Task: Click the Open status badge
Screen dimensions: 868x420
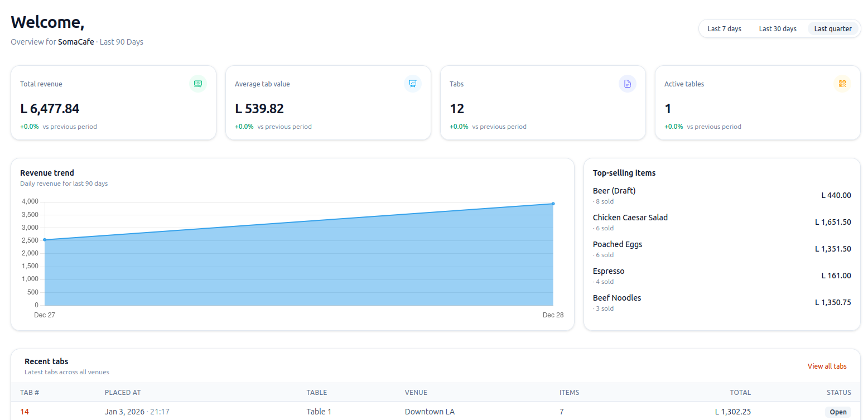Action: click(837, 412)
